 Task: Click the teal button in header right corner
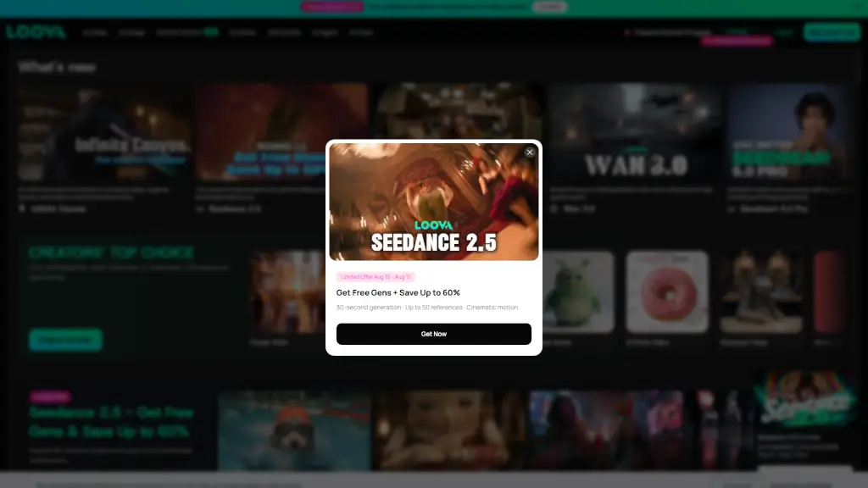coord(832,32)
